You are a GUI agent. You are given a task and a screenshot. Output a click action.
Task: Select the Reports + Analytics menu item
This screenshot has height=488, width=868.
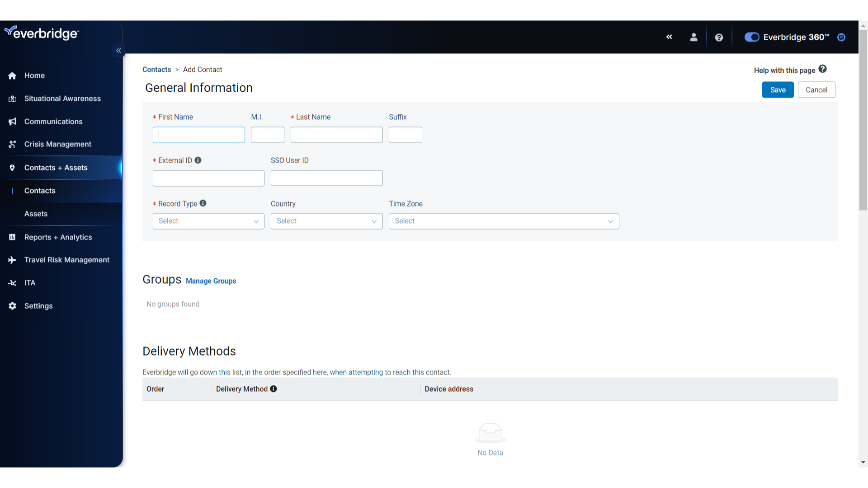coord(58,237)
